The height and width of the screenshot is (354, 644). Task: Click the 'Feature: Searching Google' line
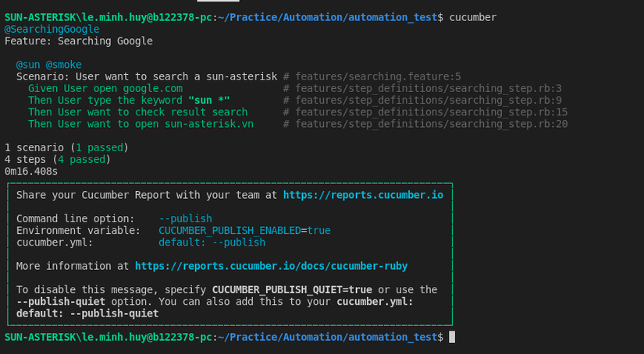pyautogui.click(x=78, y=41)
